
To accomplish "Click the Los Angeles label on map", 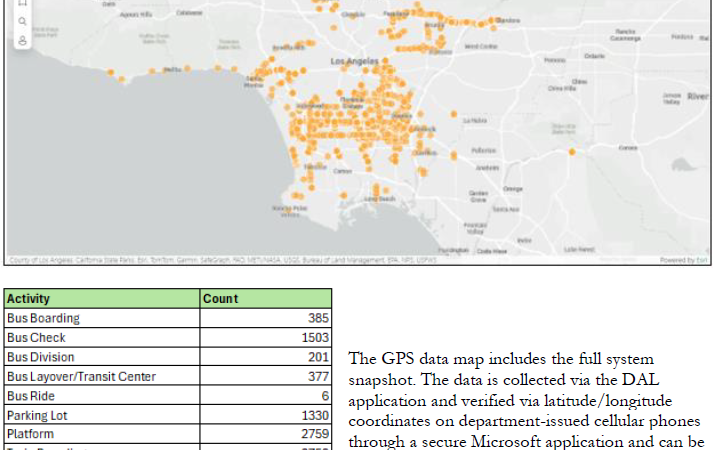I will [x=355, y=61].
